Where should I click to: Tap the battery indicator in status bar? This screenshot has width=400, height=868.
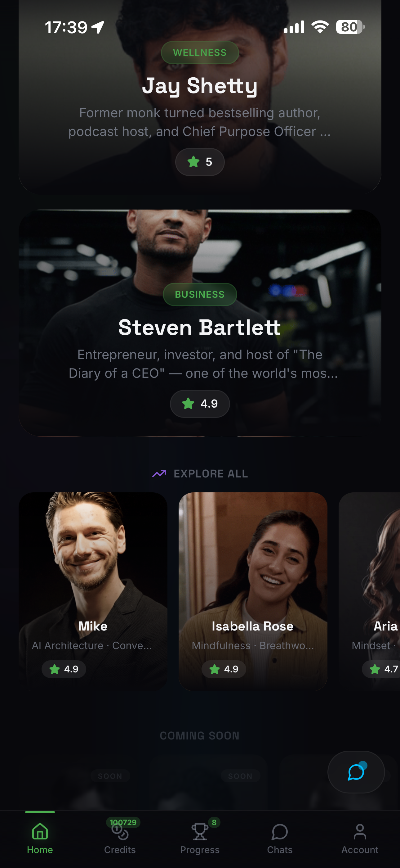tap(350, 27)
